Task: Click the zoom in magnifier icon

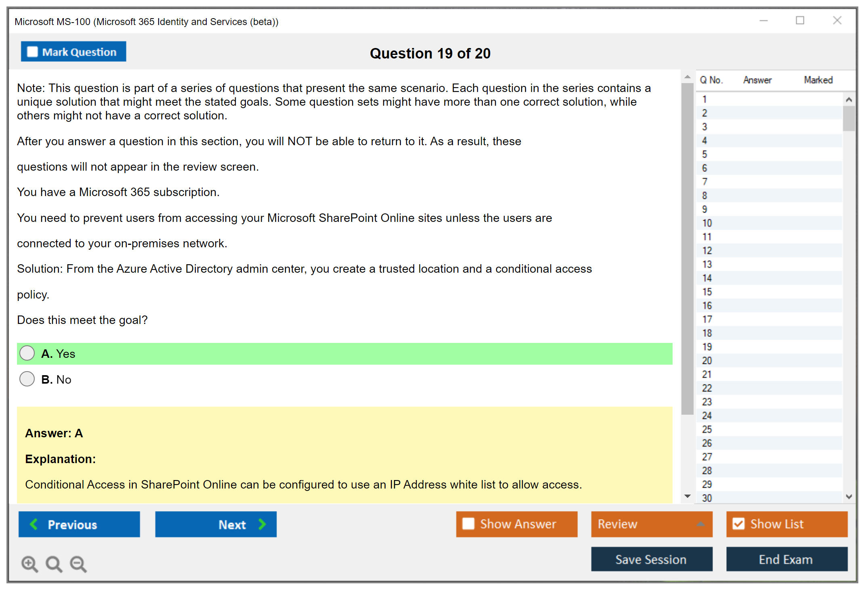Action: tap(29, 564)
